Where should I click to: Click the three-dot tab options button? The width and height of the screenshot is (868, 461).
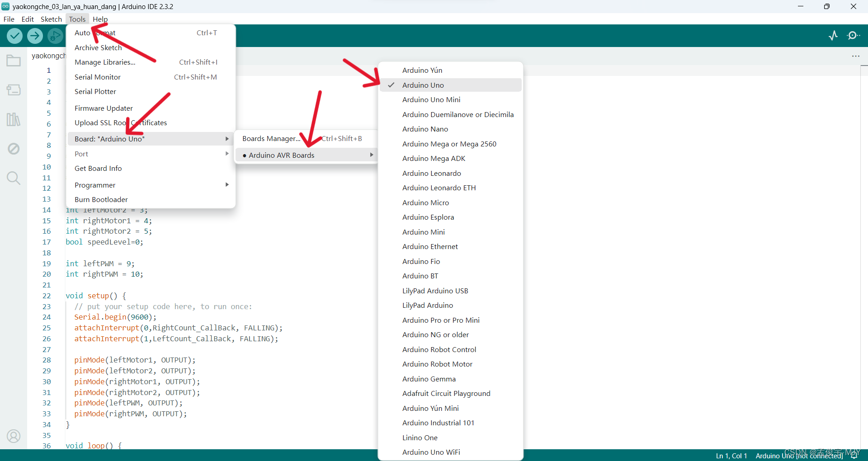[x=855, y=56]
